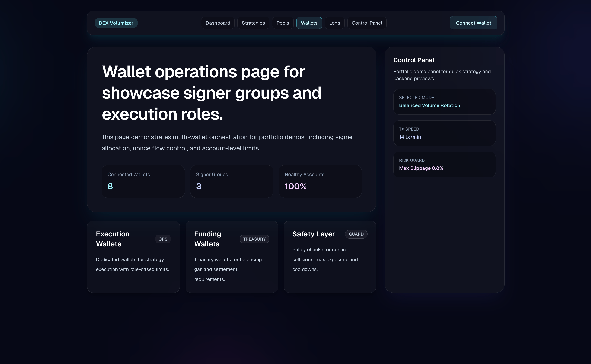Click the Healthy Accounts stat card
The width and height of the screenshot is (591, 364).
point(320,181)
